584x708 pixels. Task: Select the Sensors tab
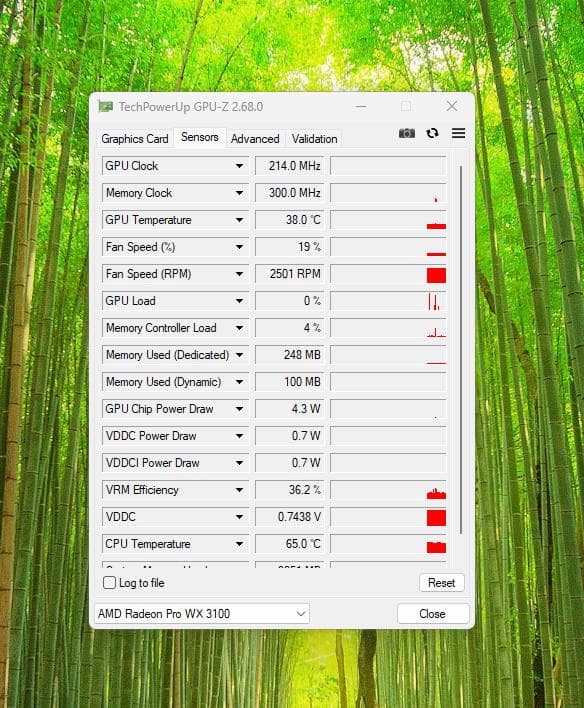coord(200,137)
